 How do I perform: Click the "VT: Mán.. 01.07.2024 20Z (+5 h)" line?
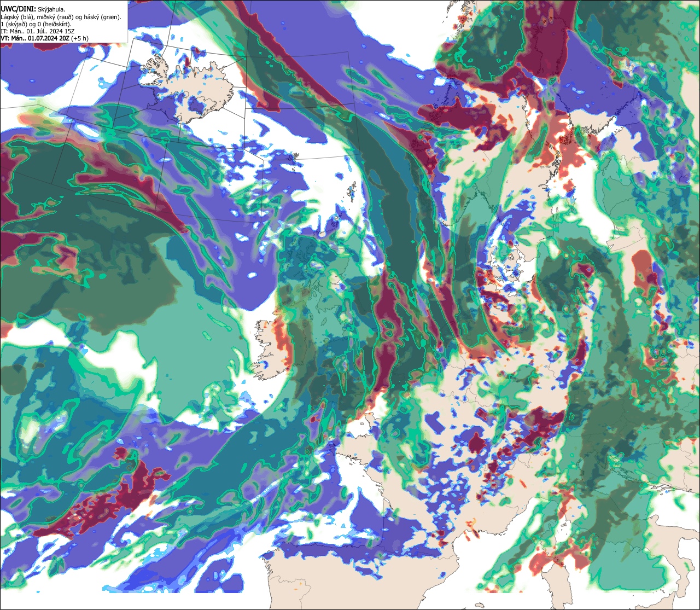point(45,38)
